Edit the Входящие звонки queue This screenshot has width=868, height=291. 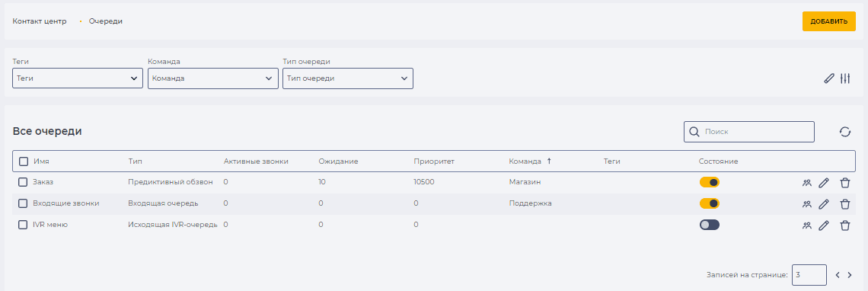coord(824,204)
